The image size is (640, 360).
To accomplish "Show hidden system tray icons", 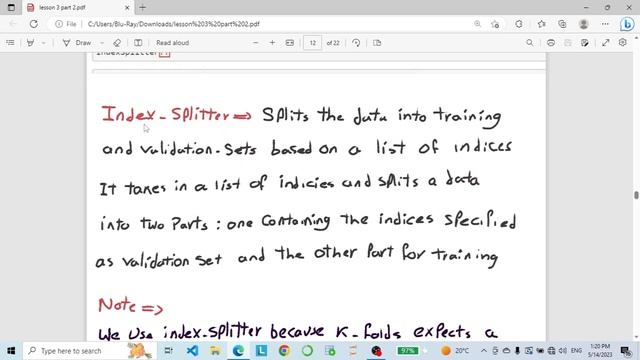I will point(484,351).
